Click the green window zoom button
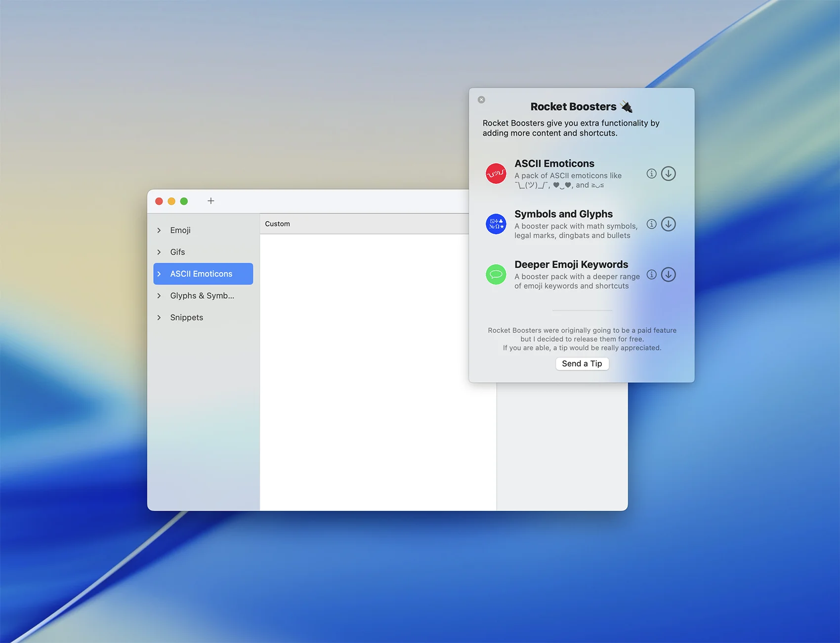Image resolution: width=840 pixels, height=643 pixels. (184, 201)
